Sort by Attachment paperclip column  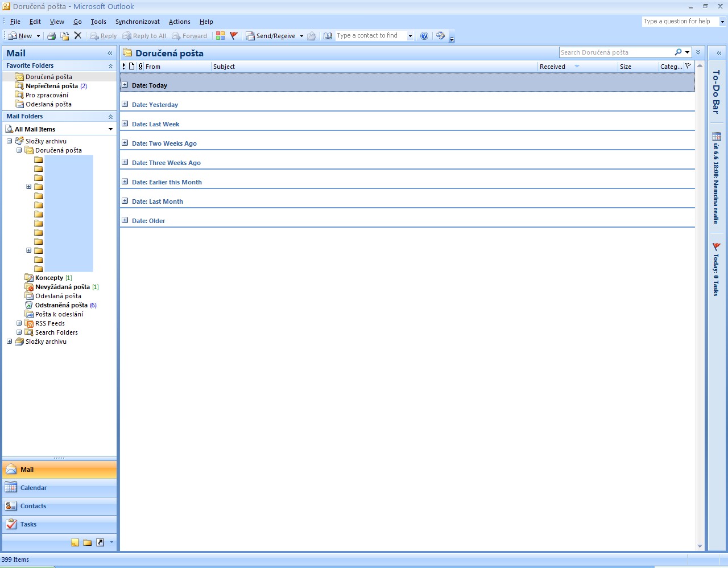(140, 67)
